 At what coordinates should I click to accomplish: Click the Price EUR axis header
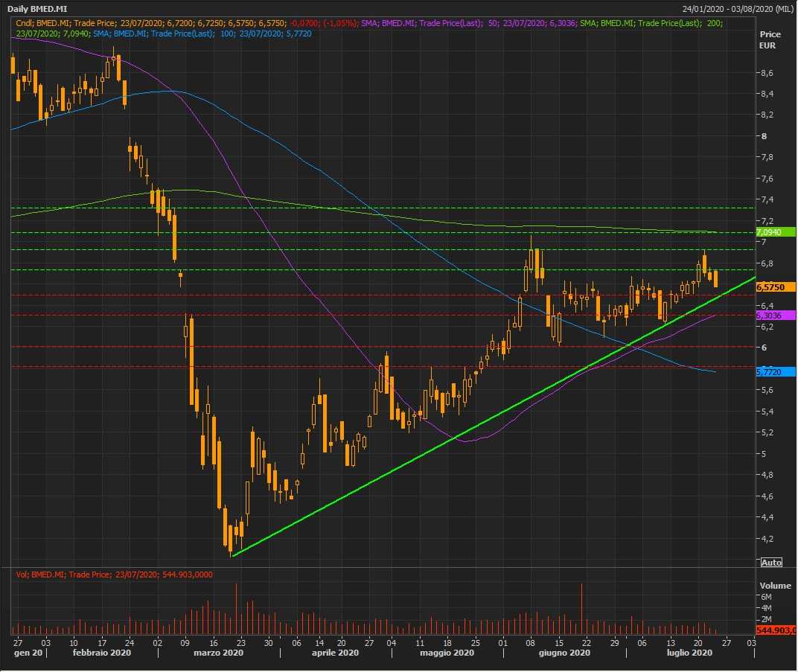pyautogui.click(x=769, y=40)
